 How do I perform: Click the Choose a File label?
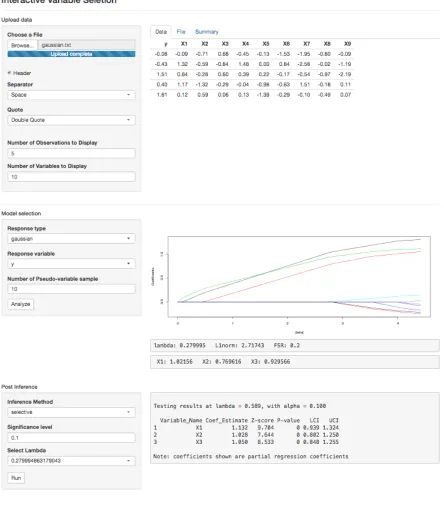point(25,35)
